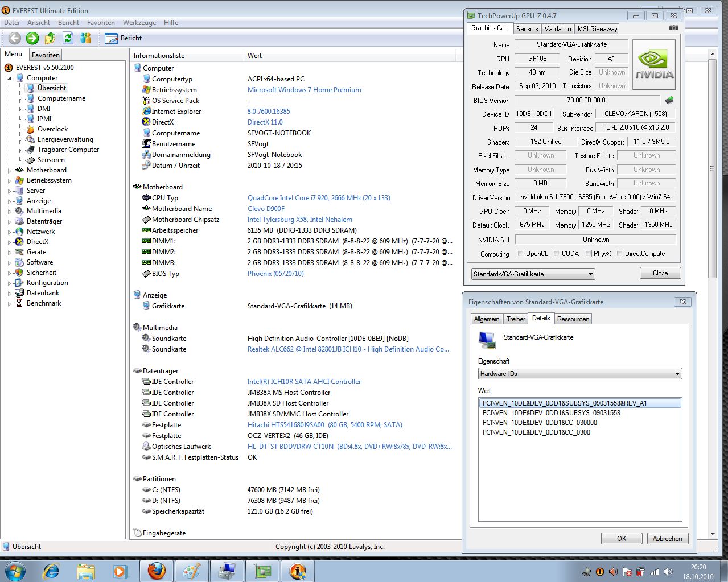Select Computername in the tree
The height and width of the screenshot is (582, 728).
point(61,98)
